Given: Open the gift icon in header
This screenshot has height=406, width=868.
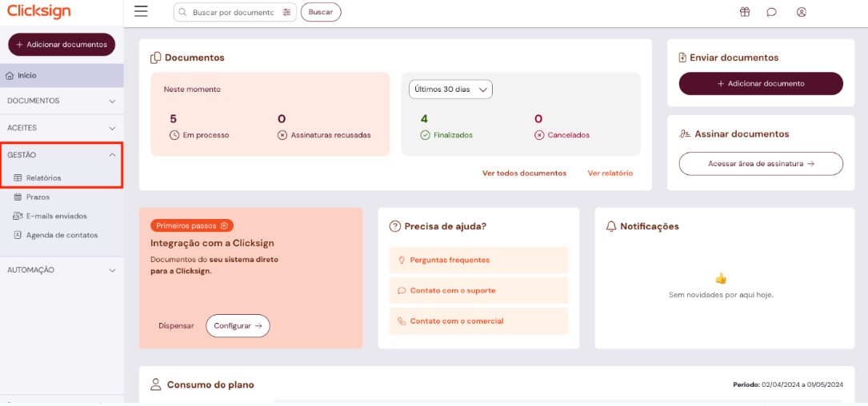Looking at the screenshot, I should pyautogui.click(x=744, y=12).
